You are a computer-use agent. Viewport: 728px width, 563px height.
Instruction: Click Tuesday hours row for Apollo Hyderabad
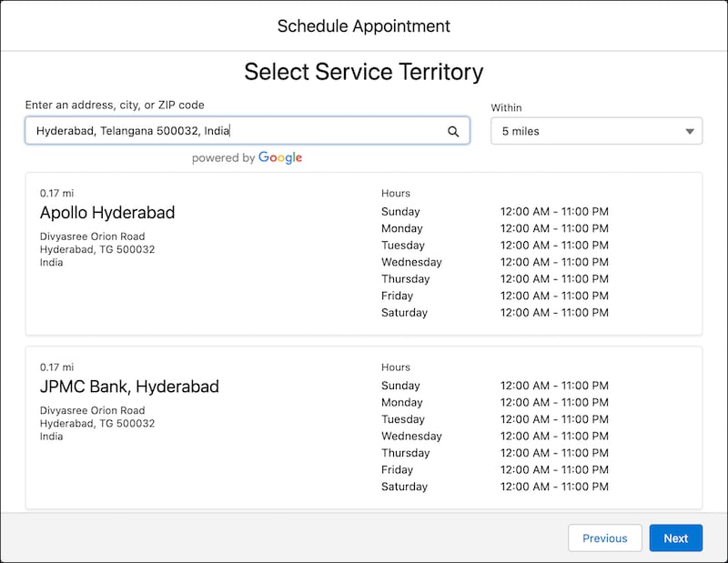point(495,245)
